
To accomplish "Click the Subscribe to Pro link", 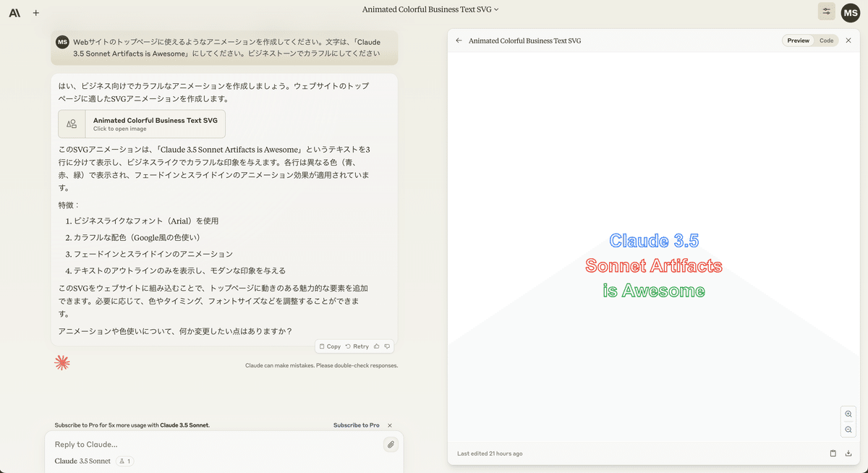I will [x=356, y=425].
